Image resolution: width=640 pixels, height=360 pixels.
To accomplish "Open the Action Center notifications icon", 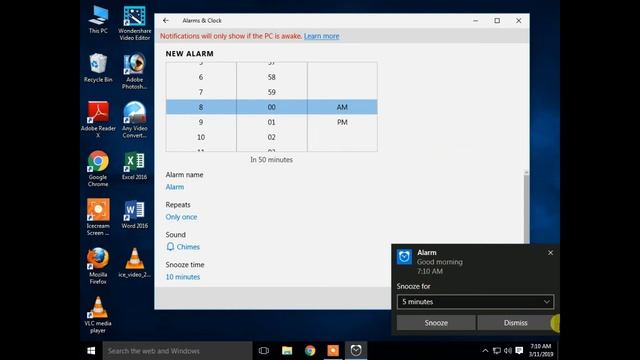I will tap(519, 351).
